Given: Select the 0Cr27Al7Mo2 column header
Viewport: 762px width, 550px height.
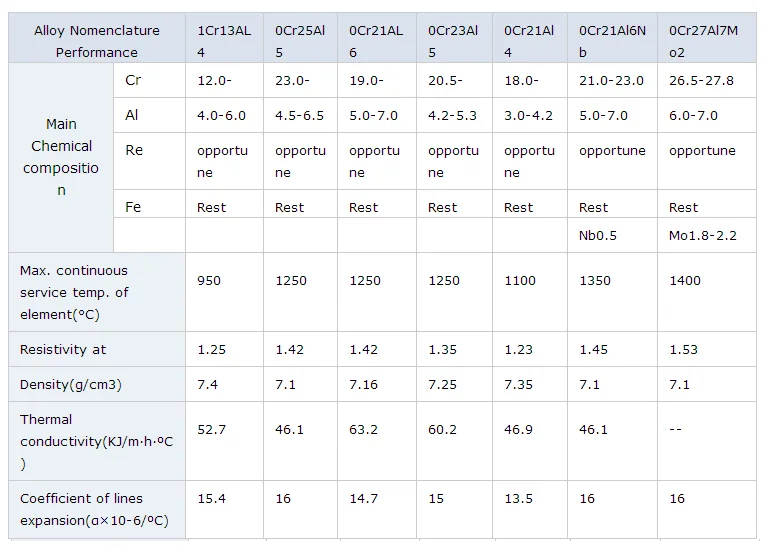Looking at the screenshot, I should (703, 41).
